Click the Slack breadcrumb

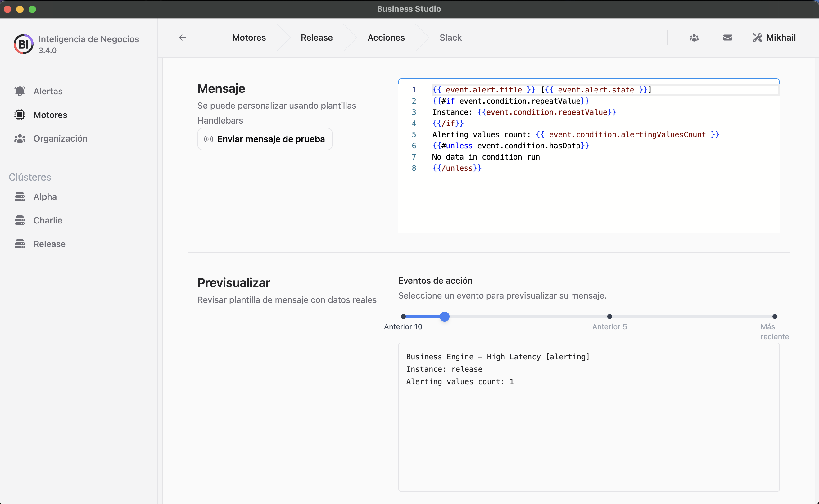coord(450,38)
